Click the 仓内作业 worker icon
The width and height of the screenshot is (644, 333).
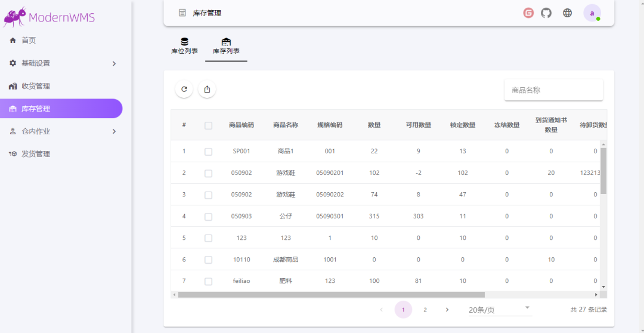(x=13, y=131)
